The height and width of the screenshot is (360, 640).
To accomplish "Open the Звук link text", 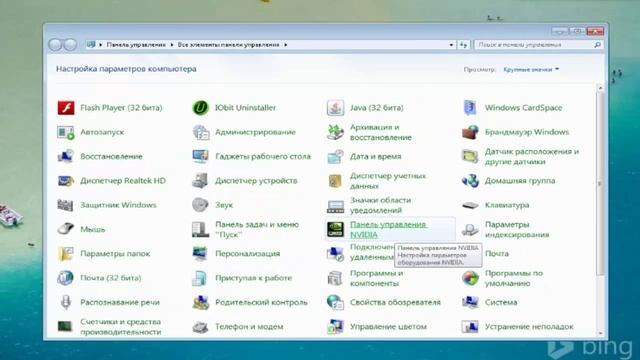I will 224,205.
